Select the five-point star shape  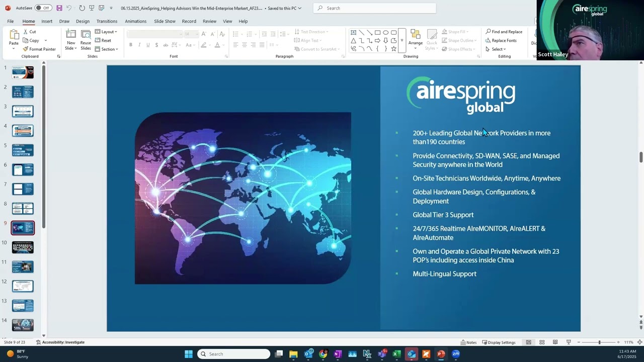[x=393, y=49]
